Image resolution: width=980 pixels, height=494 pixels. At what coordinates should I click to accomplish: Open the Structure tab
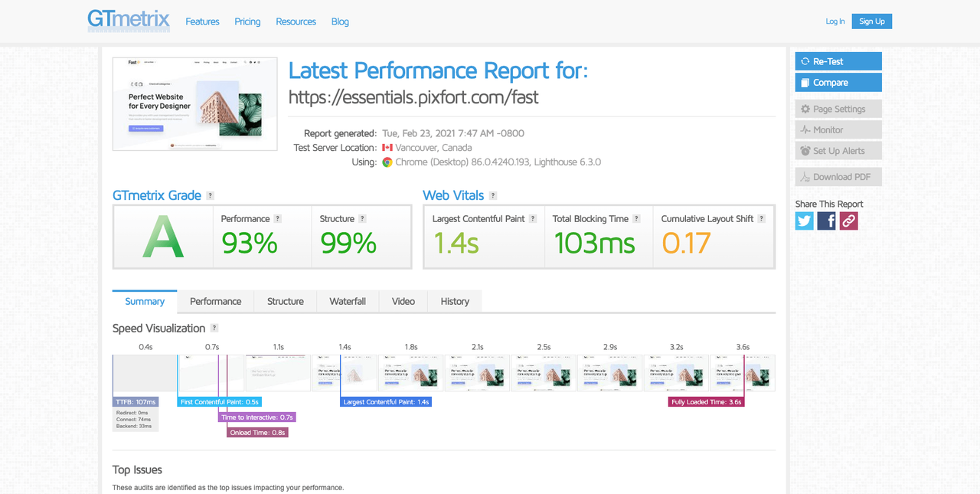click(x=286, y=302)
